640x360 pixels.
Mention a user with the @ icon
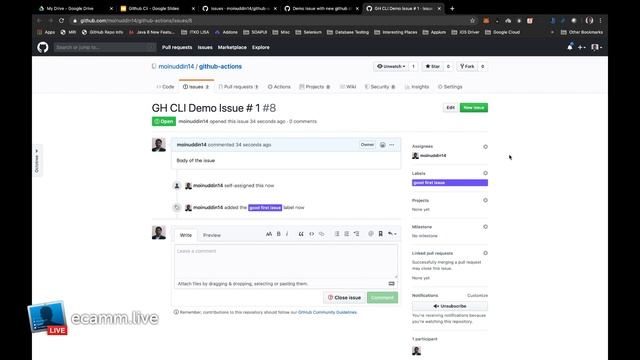click(x=371, y=234)
